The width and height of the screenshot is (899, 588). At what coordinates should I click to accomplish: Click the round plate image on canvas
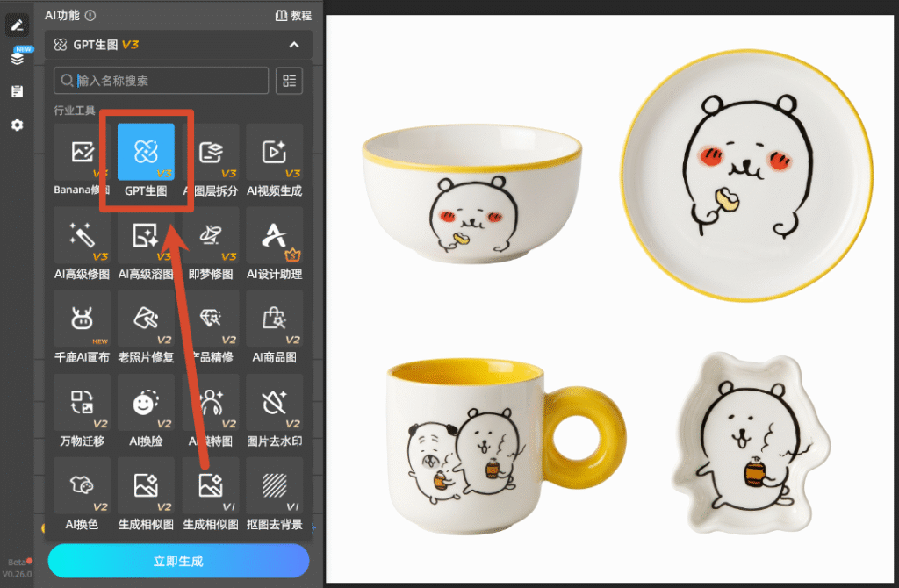(748, 176)
